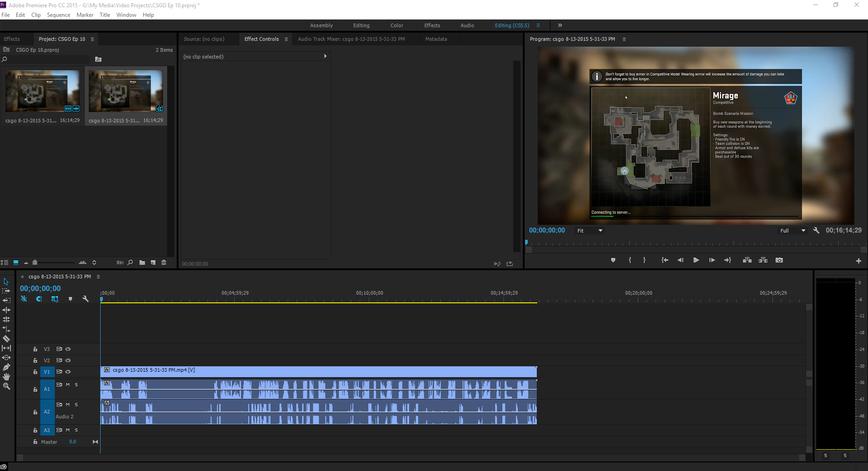The height and width of the screenshot is (471, 868).
Task: Switch to the Audio Track Mixer tab
Action: coord(351,39)
